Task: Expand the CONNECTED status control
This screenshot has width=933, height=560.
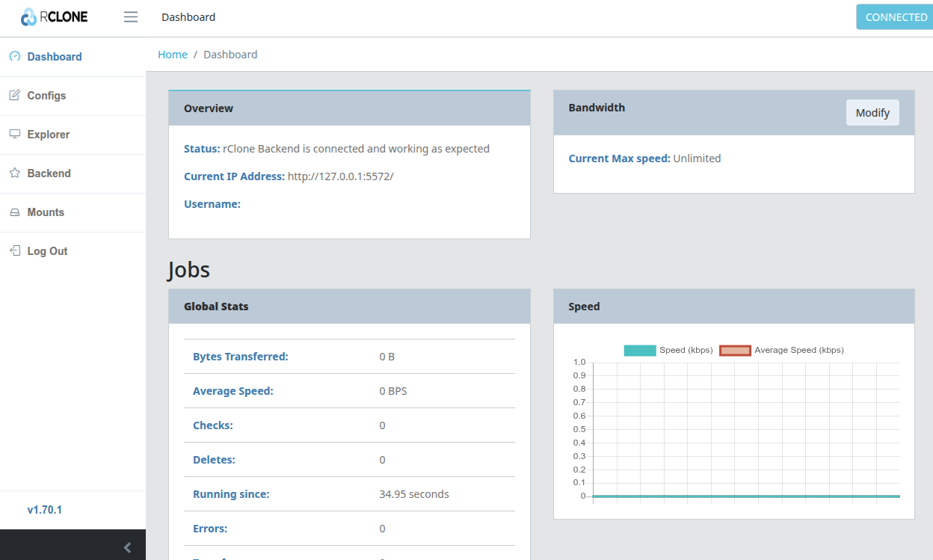Action: pos(894,16)
